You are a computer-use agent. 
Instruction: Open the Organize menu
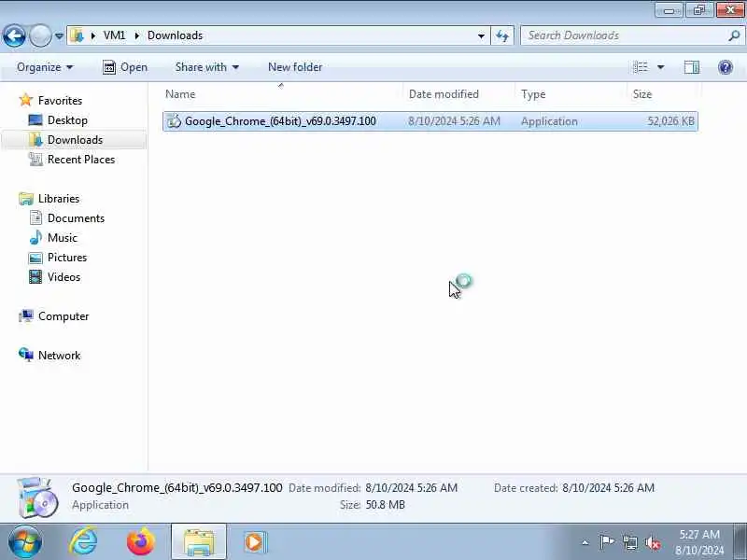point(45,67)
